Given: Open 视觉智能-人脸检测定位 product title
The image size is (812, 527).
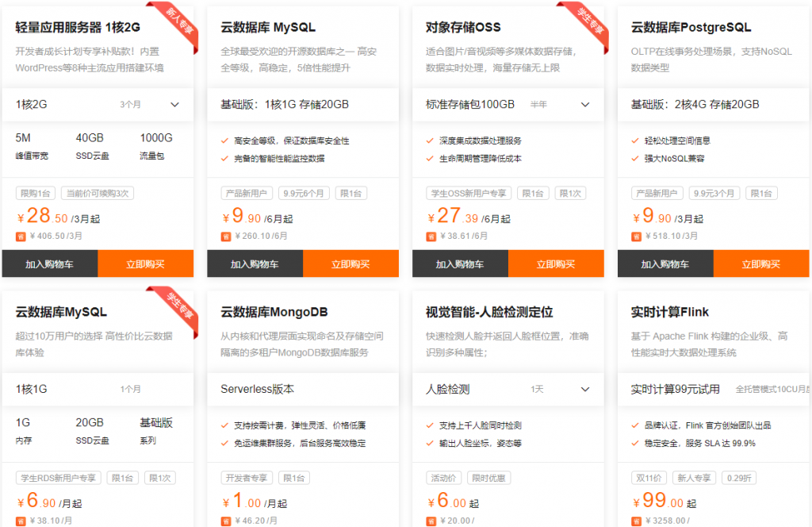Looking at the screenshot, I should tap(489, 312).
